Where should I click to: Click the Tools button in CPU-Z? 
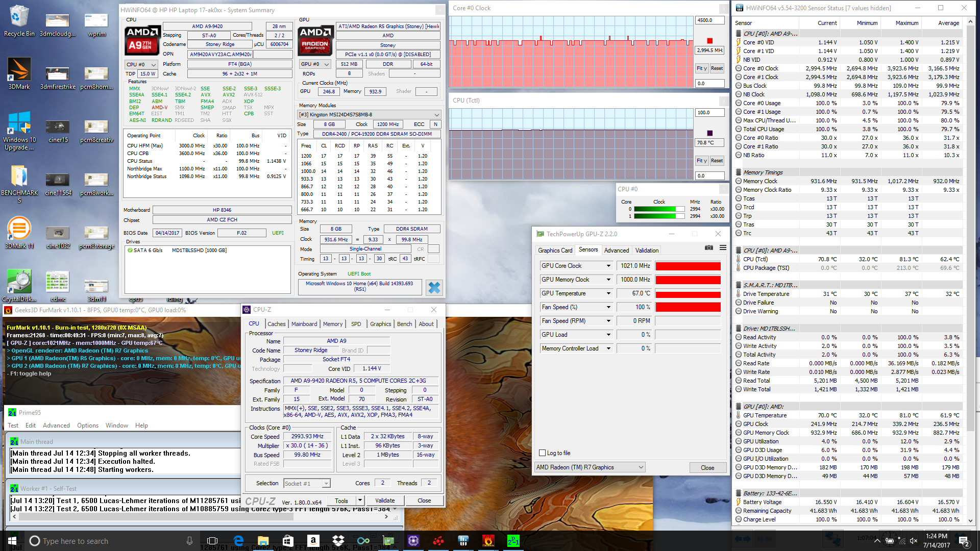pyautogui.click(x=341, y=501)
